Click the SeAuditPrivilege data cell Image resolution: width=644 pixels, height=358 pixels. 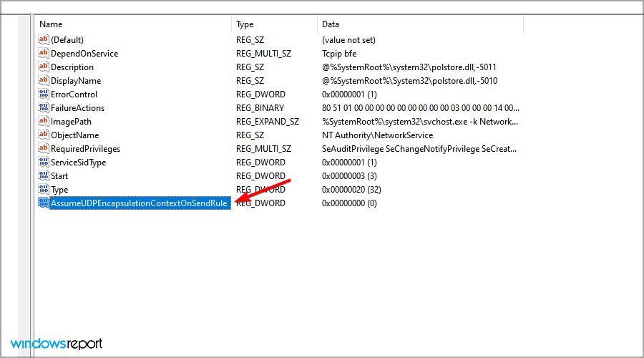click(x=419, y=148)
